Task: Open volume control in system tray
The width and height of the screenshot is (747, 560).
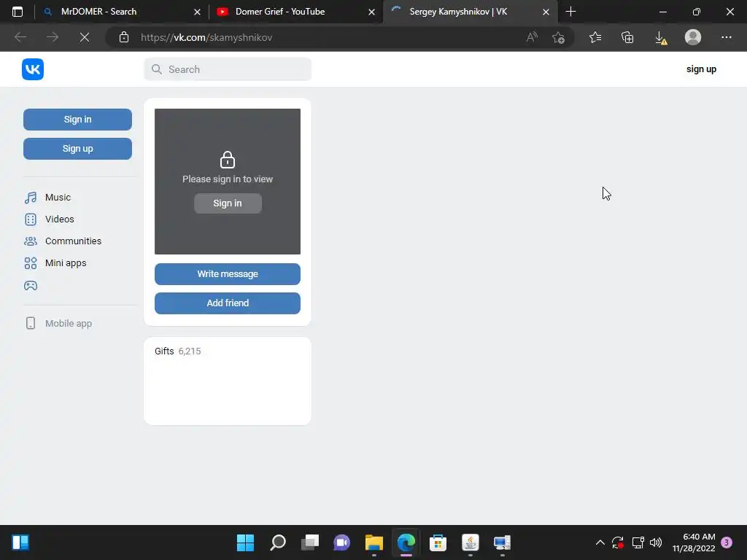Action: coord(656,542)
